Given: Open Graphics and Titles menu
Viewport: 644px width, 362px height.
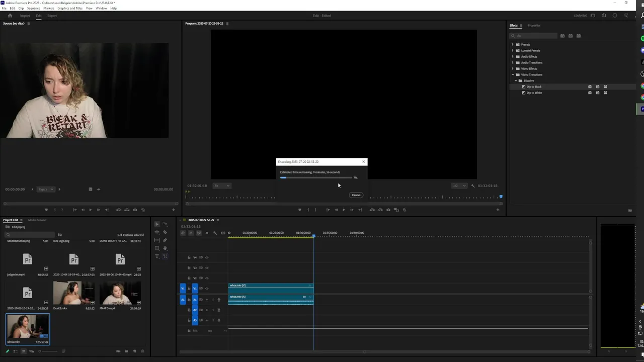Looking at the screenshot, I should [x=70, y=8].
